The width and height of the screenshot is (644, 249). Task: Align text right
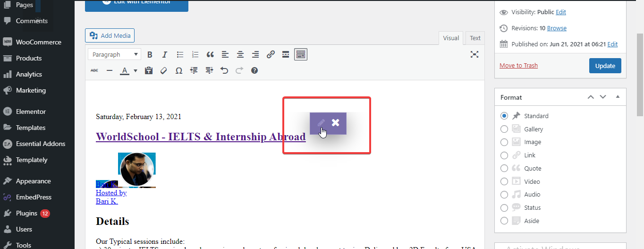(x=255, y=54)
